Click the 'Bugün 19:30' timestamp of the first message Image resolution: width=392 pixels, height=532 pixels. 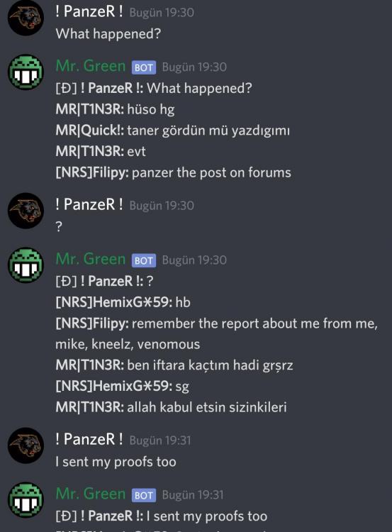(x=162, y=13)
